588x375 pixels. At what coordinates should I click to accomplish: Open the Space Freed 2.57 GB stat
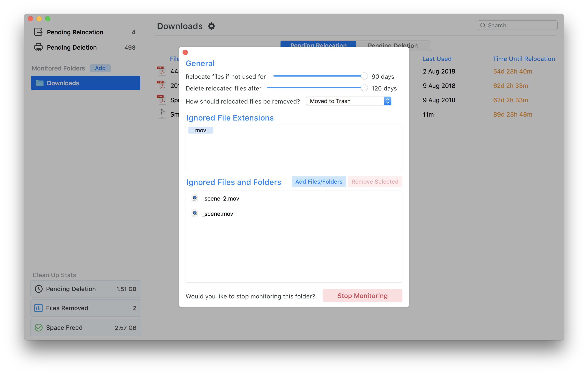coord(86,328)
